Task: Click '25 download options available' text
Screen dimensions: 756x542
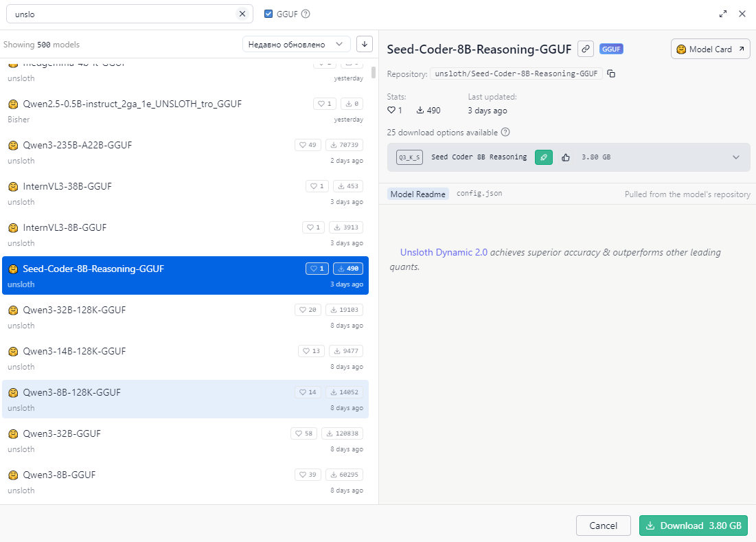Action: (442, 132)
